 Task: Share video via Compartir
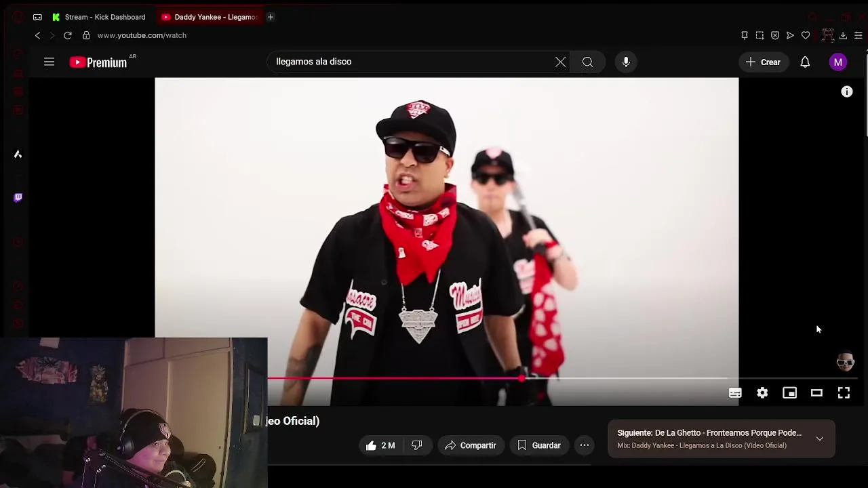point(471,445)
